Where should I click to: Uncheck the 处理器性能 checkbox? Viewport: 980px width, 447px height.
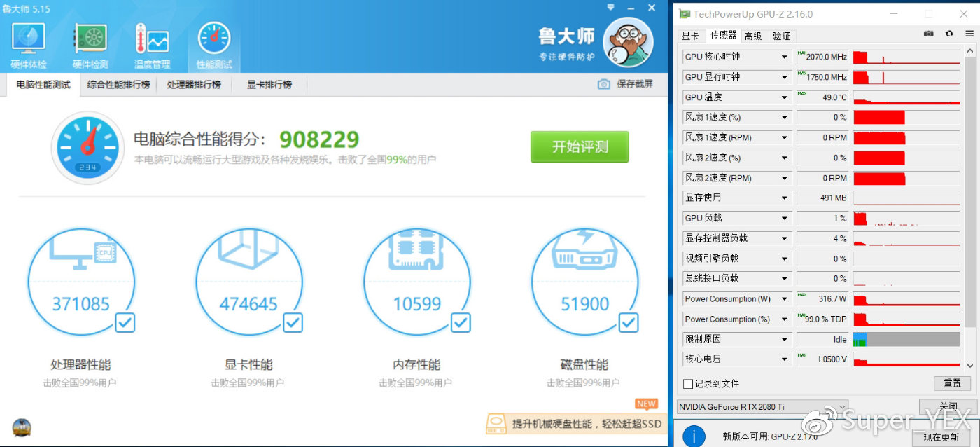click(125, 322)
